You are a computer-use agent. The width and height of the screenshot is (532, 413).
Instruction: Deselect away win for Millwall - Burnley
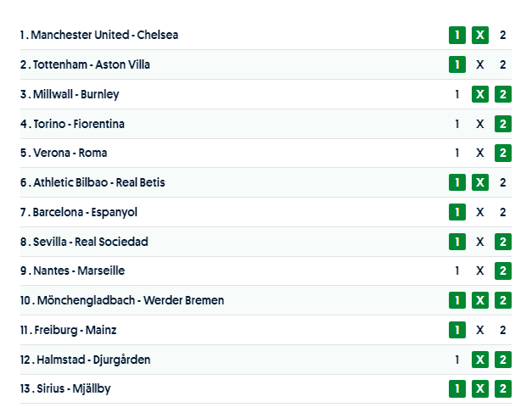tap(503, 94)
